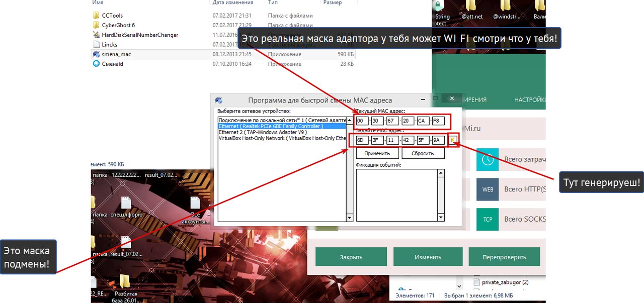Click the green Перепроверить button
Screen dimensions: 644x303
click(504, 257)
